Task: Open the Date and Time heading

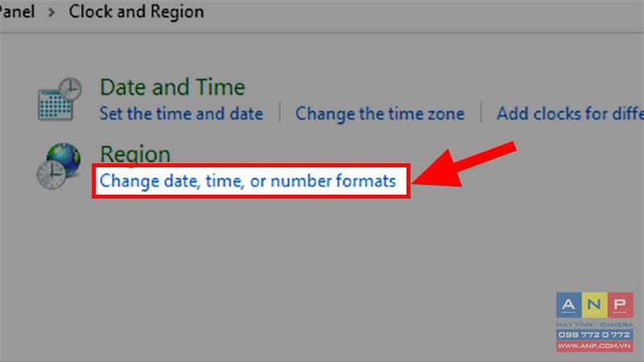Action: tap(172, 87)
